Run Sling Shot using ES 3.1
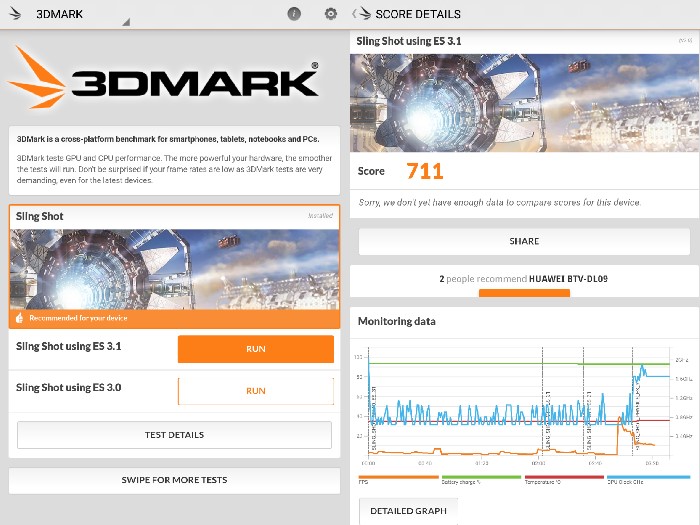Viewport: 700px width, 525px height. pos(256,349)
